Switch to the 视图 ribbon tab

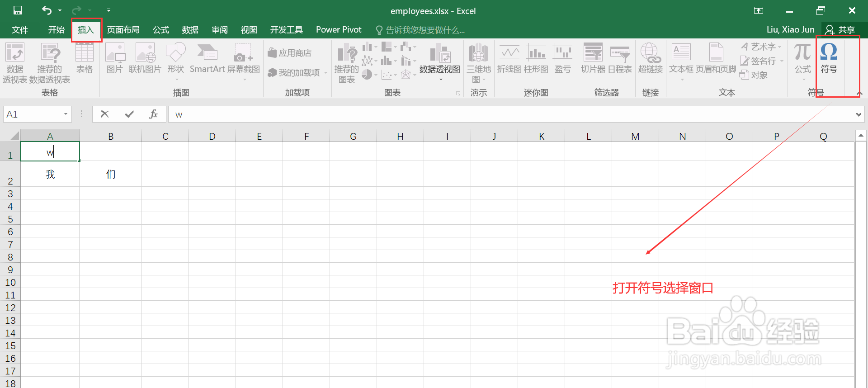click(249, 30)
